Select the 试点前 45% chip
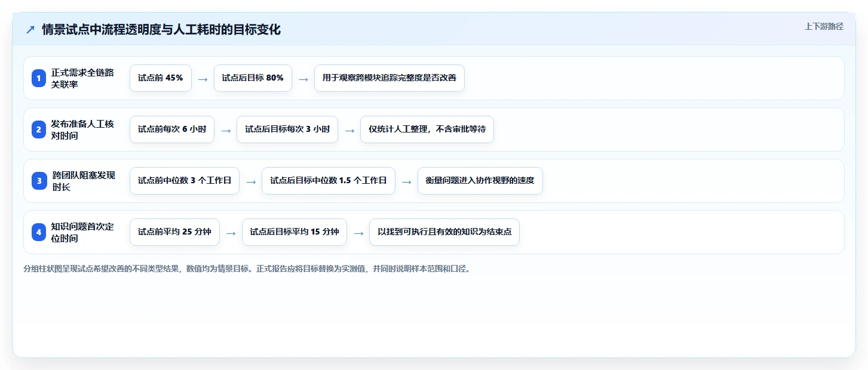 pyautogui.click(x=161, y=78)
